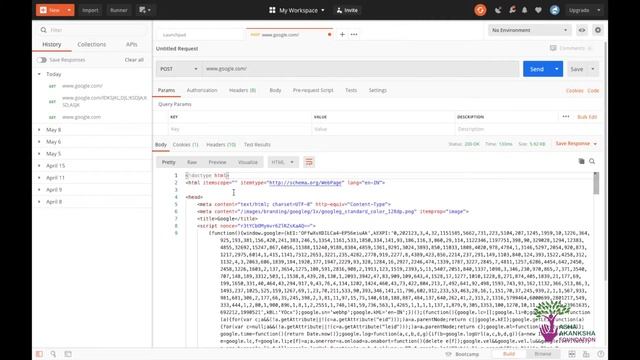Copy response with the clipboard icon
The height and width of the screenshot is (360, 640).
582,162
